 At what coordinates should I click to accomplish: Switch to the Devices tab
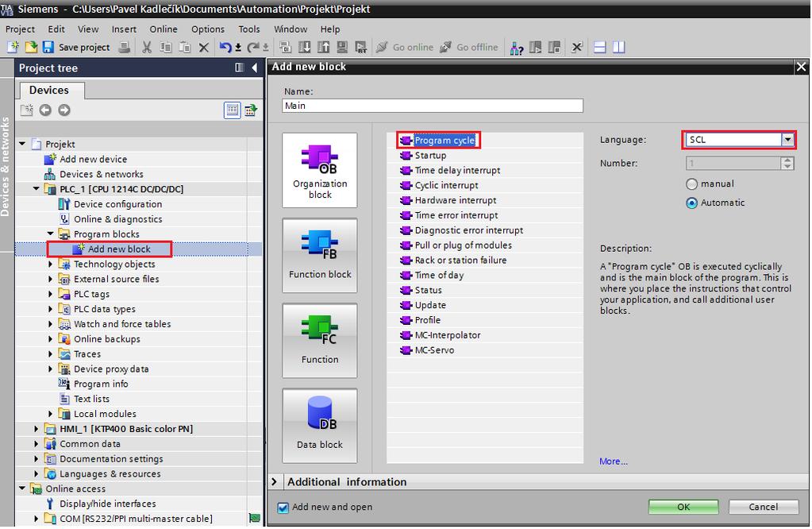click(x=49, y=91)
